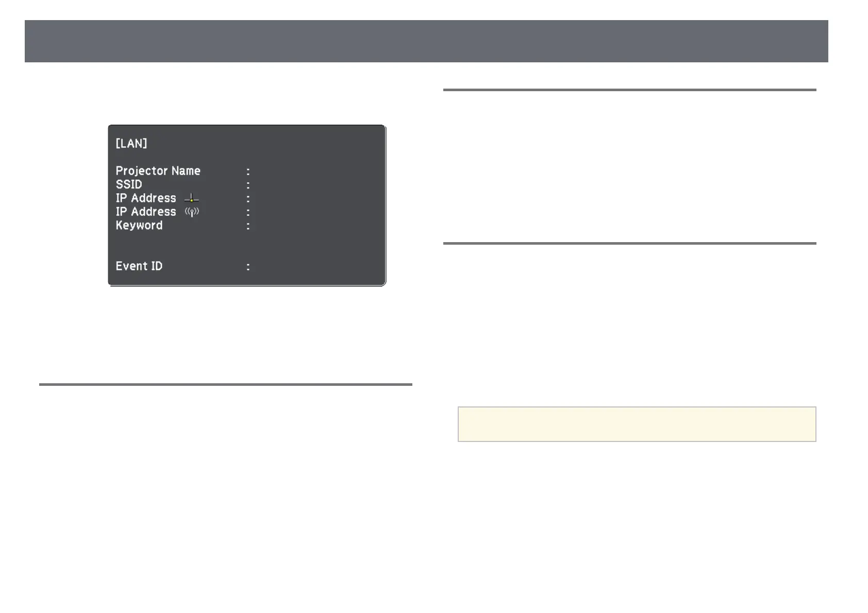This screenshot has height=613, width=868.
Task: Click the Keyword label
Action: click(x=139, y=226)
